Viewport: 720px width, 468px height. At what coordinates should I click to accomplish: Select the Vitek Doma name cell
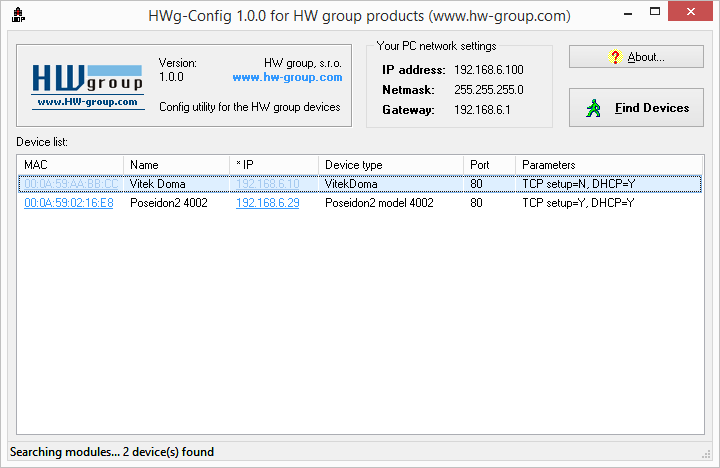point(158,184)
